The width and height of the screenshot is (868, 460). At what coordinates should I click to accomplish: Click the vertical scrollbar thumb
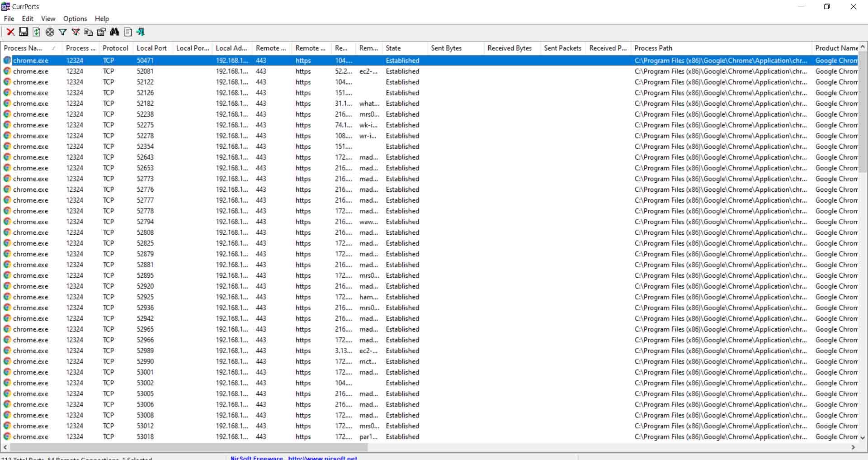point(863,112)
